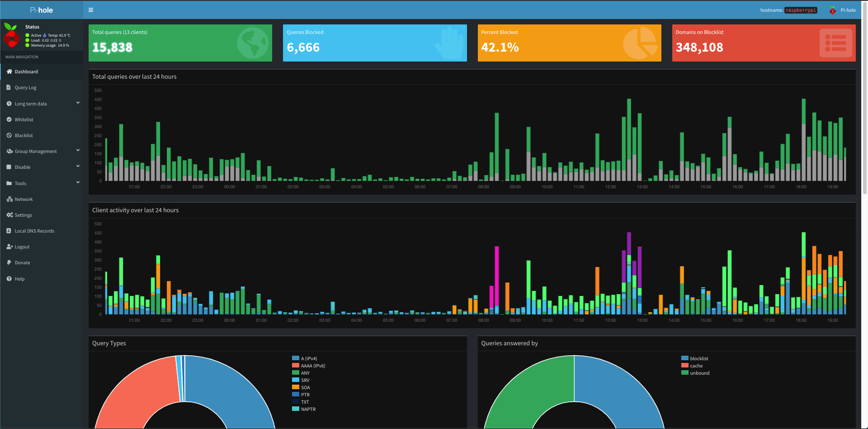Click the Blacklist ban icon
The image size is (868, 429).
[9, 135]
